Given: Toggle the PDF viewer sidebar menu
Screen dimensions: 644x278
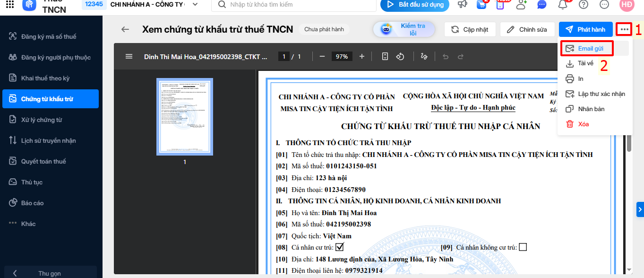Looking at the screenshot, I should click(129, 56).
